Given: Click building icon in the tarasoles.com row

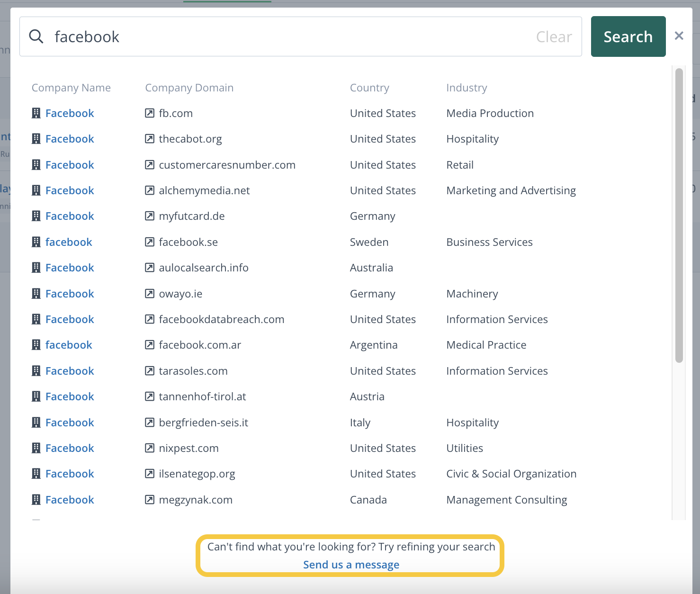Looking at the screenshot, I should [x=36, y=371].
